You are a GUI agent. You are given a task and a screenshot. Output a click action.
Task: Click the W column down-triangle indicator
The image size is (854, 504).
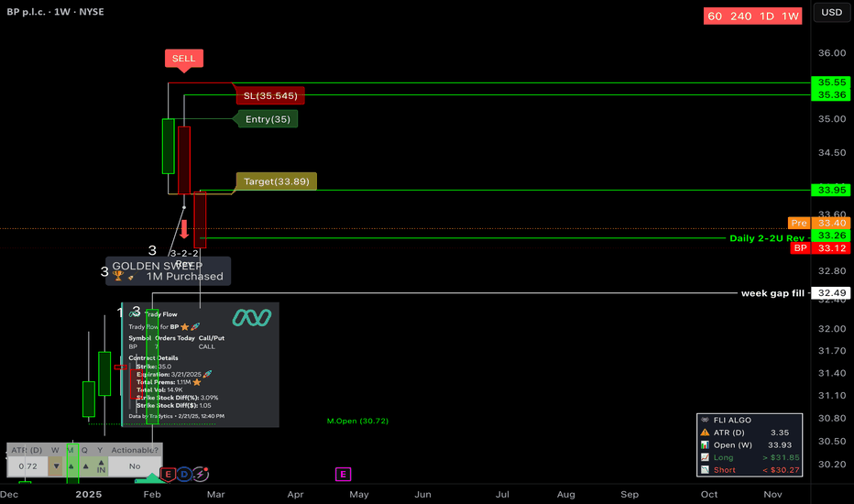coord(56,466)
